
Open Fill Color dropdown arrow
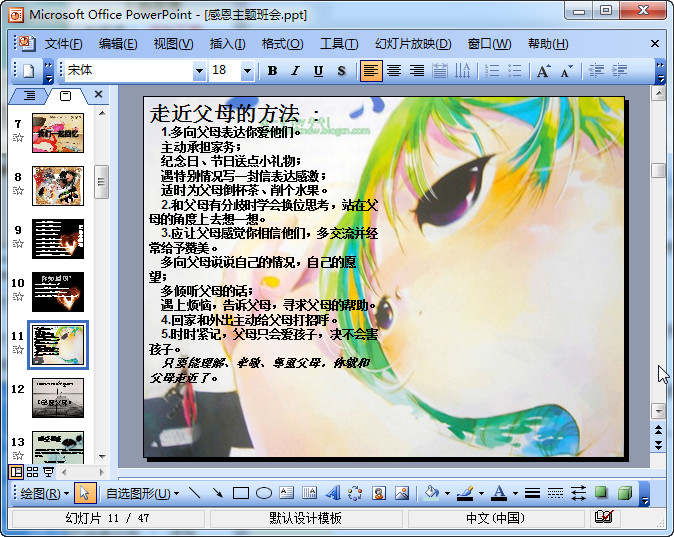(447, 494)
